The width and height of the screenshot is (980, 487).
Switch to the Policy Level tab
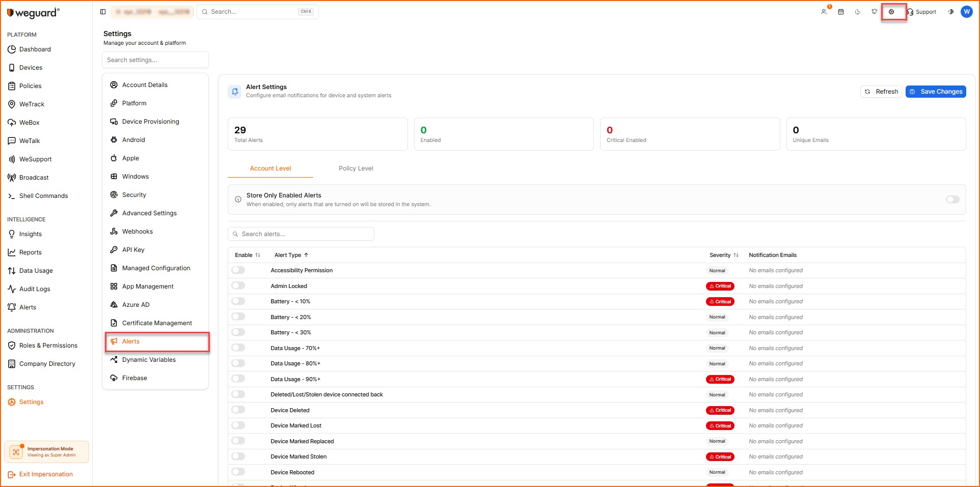[356, 168]
